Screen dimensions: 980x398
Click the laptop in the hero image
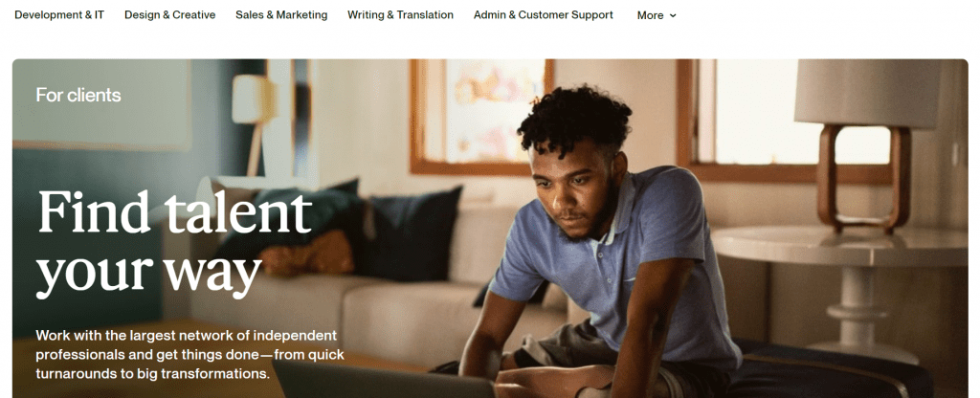tap(387, 381)
